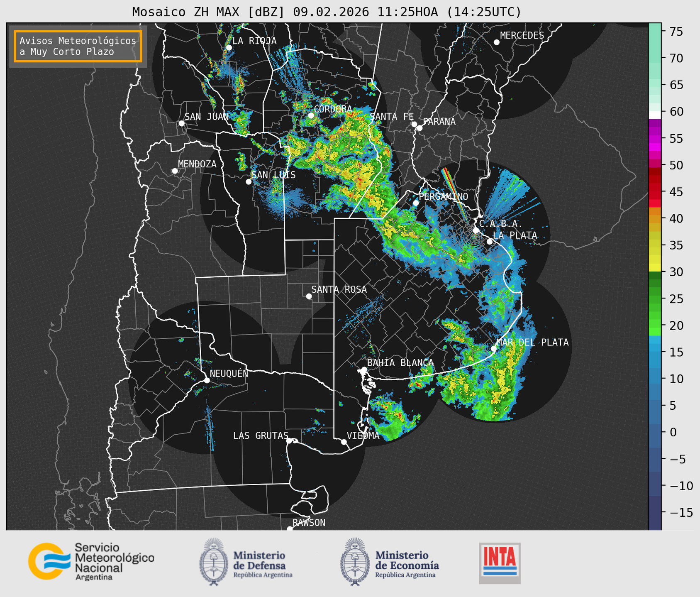Click the MAR DEL PLATA label text
The height and width of the screenshot is (597, 700).
(x=532, y=343)
